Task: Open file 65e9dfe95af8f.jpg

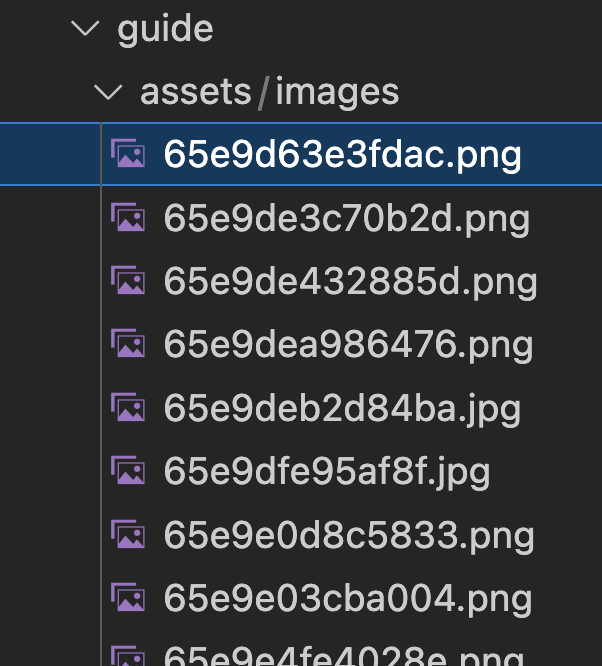Action: point(327,472)
